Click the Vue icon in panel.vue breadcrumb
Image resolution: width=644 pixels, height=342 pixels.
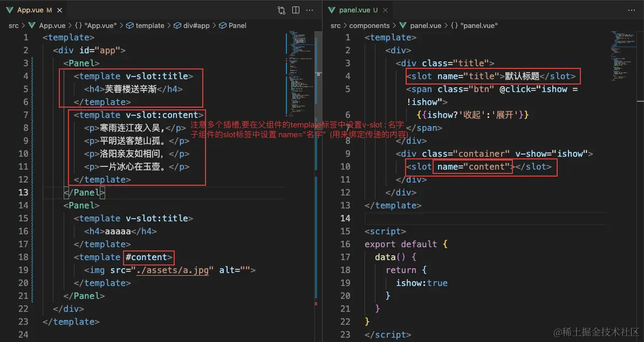tap(403, 25)
